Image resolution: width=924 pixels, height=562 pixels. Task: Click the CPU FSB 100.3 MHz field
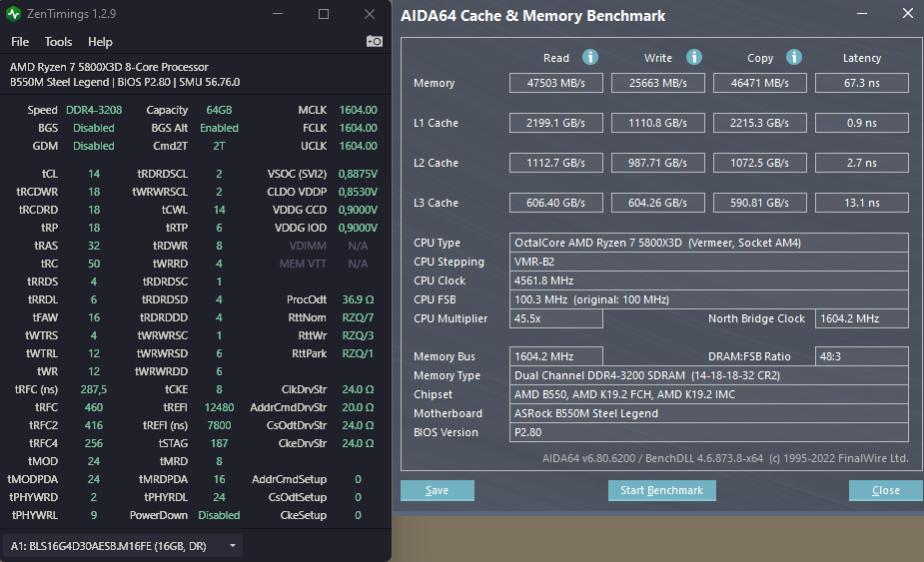709,299
